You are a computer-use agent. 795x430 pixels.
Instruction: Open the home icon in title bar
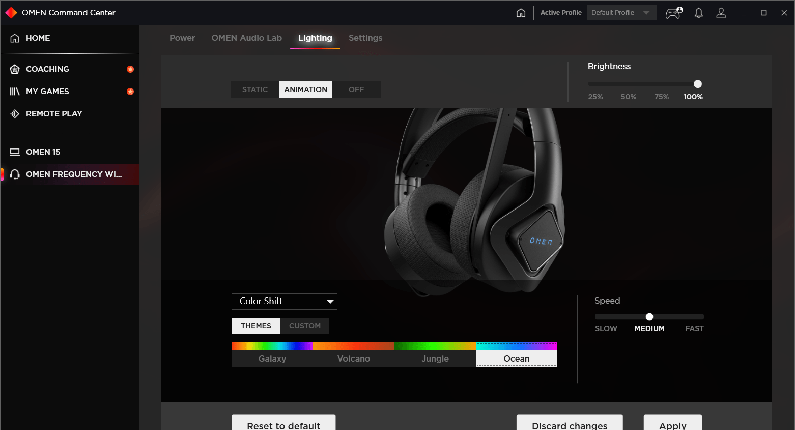521,13
